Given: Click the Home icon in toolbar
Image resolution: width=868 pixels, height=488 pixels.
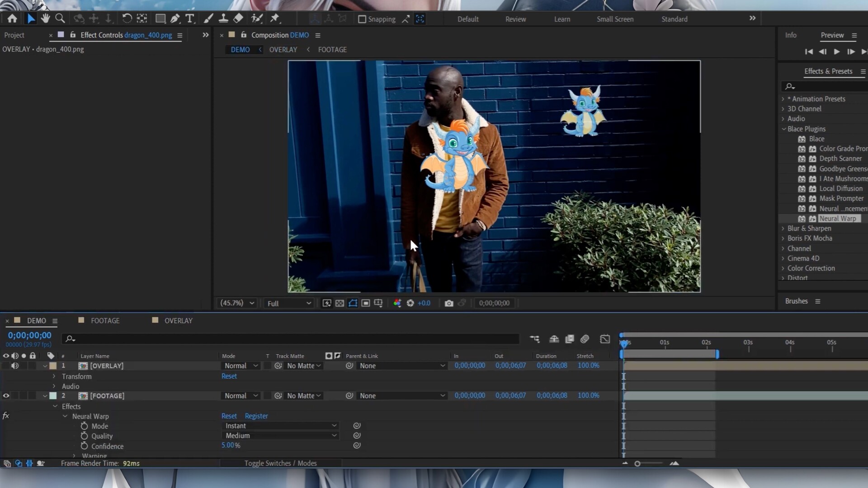Looking at the screenshot, I should tap(12, 19).
